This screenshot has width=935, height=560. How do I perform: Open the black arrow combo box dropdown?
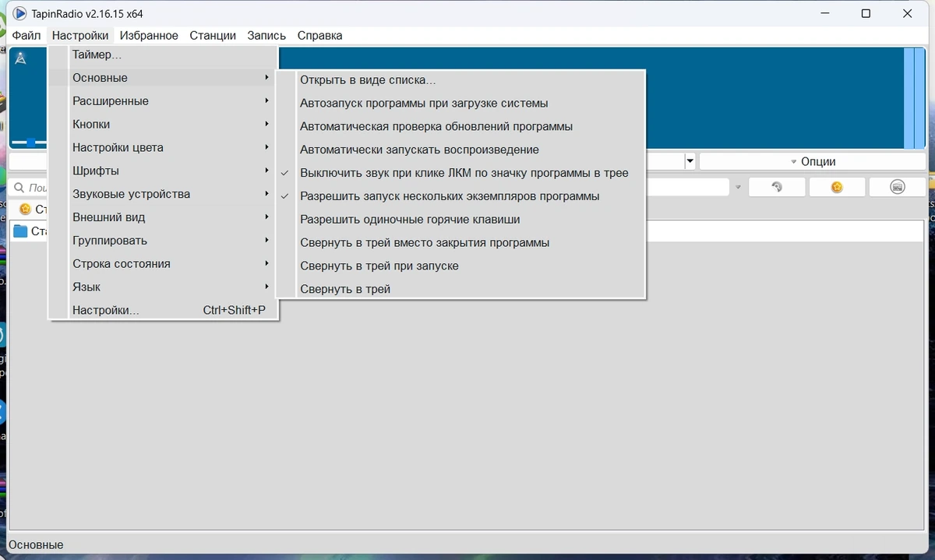(690, 161)
